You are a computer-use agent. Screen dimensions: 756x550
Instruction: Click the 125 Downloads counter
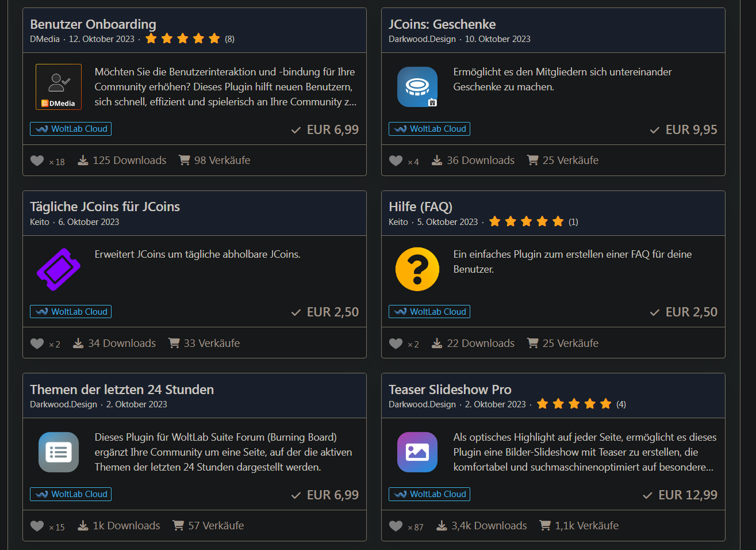(122, 161)
